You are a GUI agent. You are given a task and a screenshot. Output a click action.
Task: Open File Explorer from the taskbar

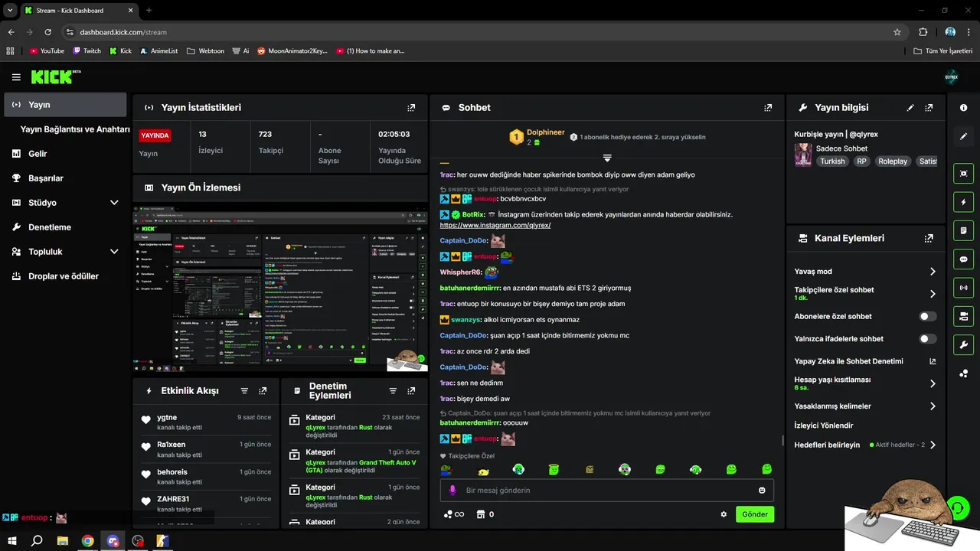point(63,541)
